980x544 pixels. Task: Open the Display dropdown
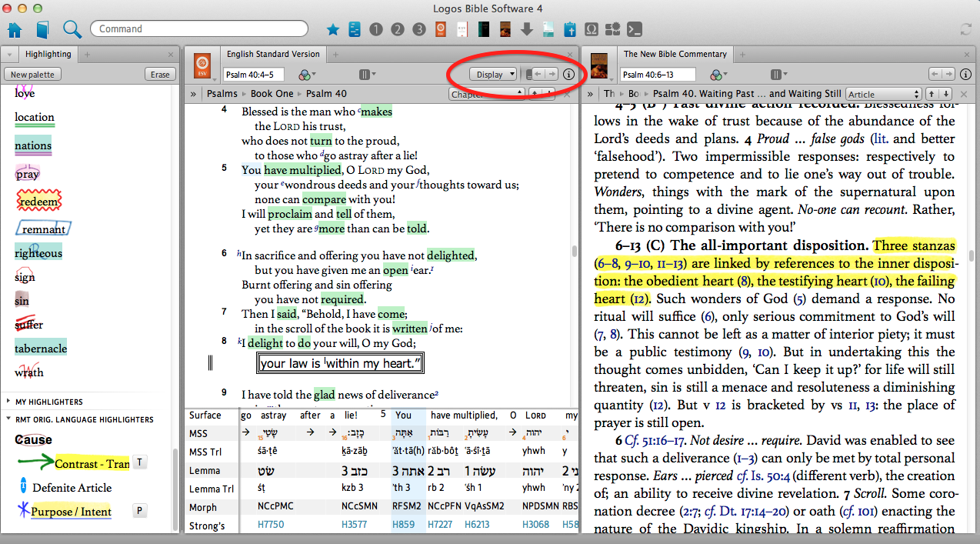pyautogui.click(x=493, y=75)
